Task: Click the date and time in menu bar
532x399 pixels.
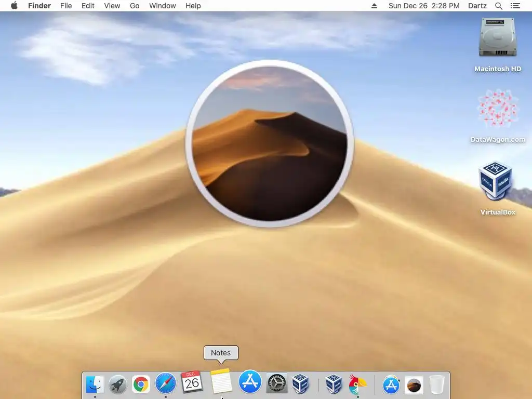Action: click(x=424, y=6)
